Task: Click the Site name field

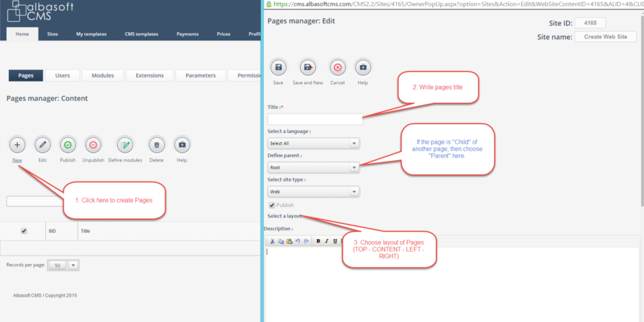Action: [x=606, y=36]
